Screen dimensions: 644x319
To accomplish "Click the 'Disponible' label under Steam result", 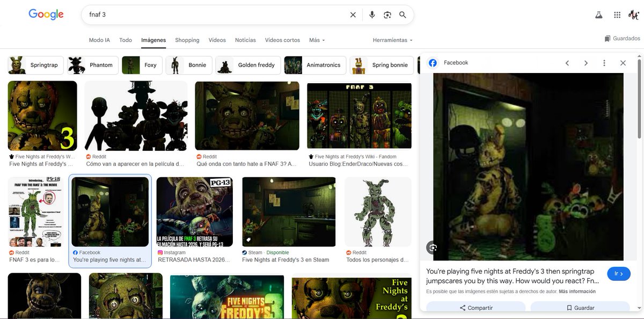I will tap(277, 252).
